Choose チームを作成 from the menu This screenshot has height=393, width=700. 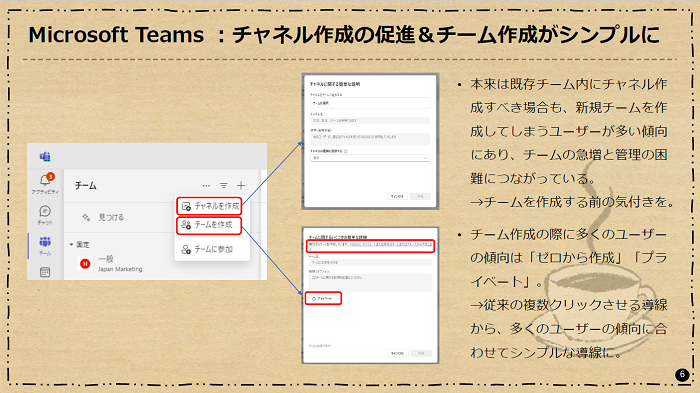pos(209,225)
